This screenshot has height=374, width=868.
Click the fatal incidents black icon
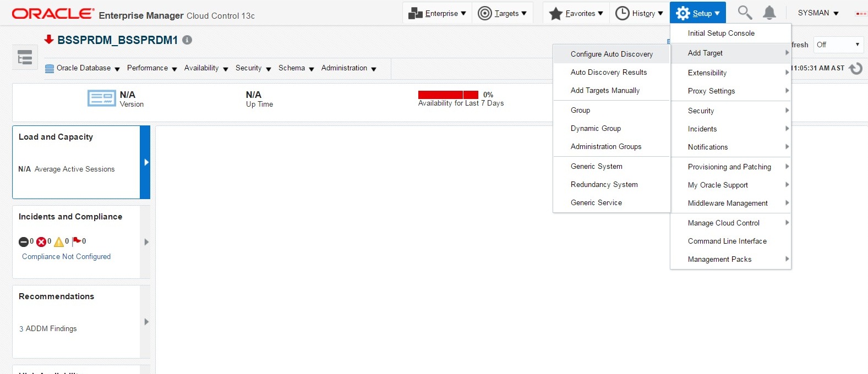point(24,241)
